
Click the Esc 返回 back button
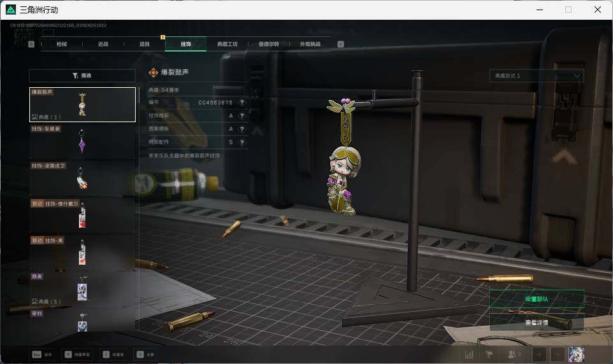point(42,354)
